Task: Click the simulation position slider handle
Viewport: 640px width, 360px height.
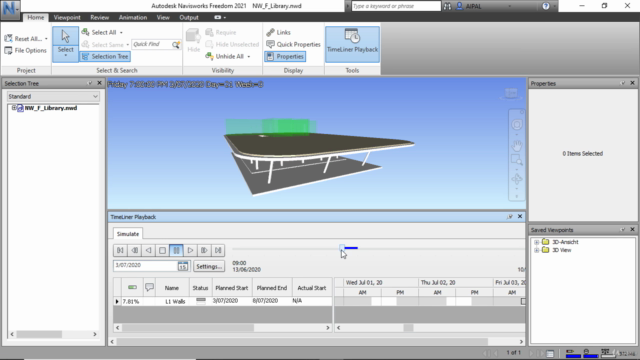Action: (342, 247)
